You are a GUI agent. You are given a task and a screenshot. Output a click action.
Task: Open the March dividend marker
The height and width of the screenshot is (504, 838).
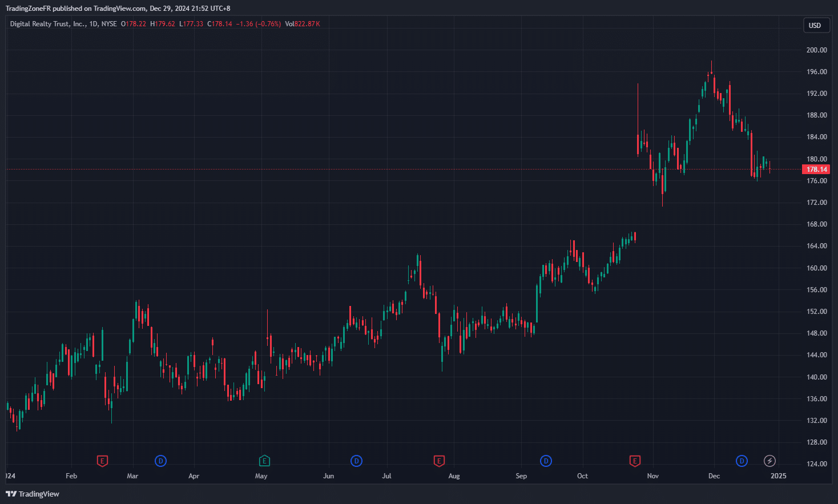(161, 461)
